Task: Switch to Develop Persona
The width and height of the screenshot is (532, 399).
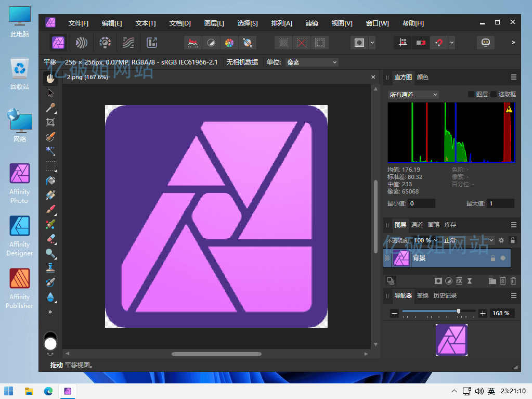Action: (x=105, y=43)
